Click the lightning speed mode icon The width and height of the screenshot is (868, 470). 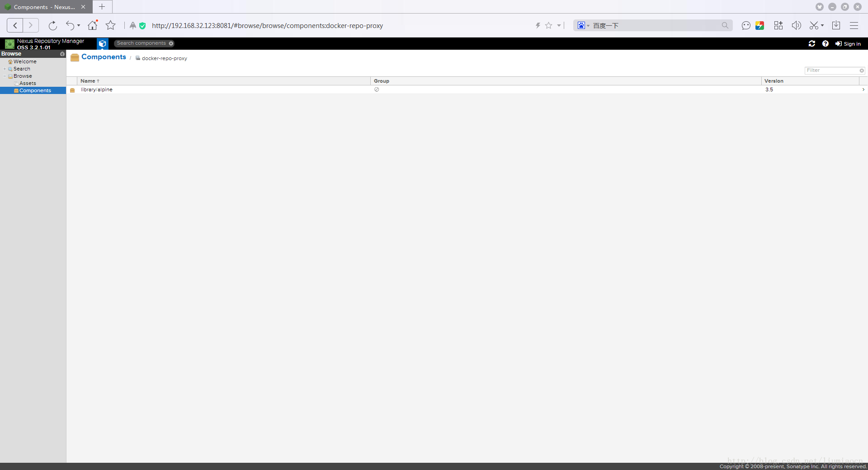click(x=538, y=25)
